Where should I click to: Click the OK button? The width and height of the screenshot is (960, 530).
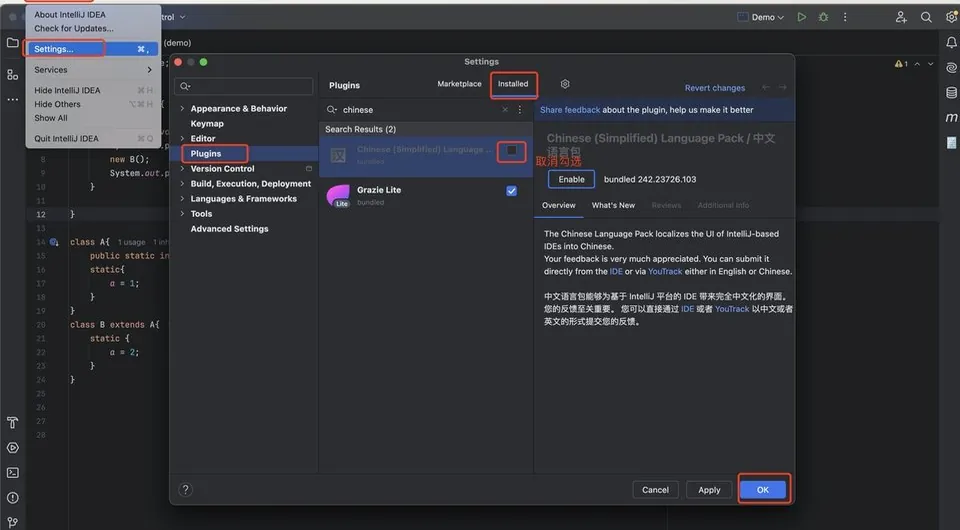762,490
